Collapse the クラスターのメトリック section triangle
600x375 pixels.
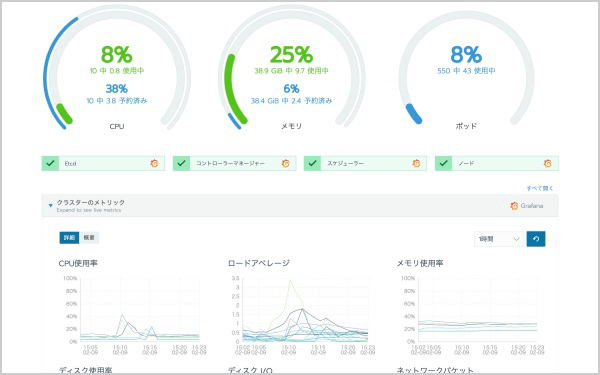51,206
